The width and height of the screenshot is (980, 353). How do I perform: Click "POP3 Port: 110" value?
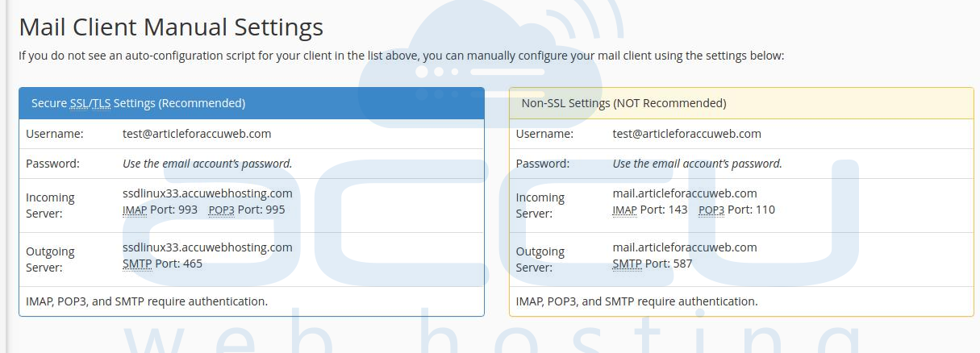(x=736, y=210)
